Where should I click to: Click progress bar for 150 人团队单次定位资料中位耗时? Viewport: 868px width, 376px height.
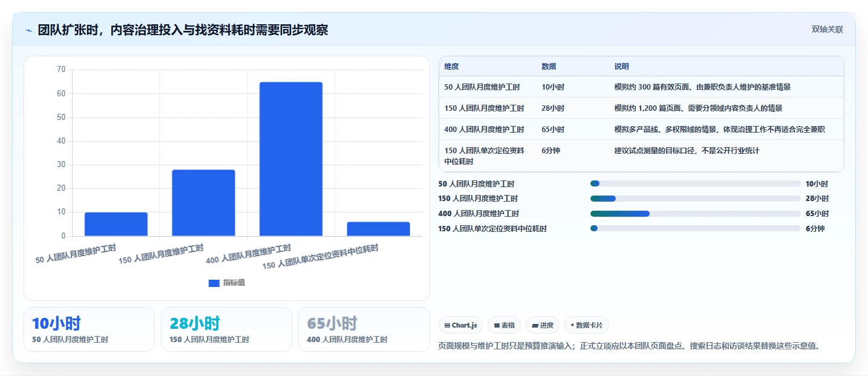pyautogui.click(x=695, y=228)
